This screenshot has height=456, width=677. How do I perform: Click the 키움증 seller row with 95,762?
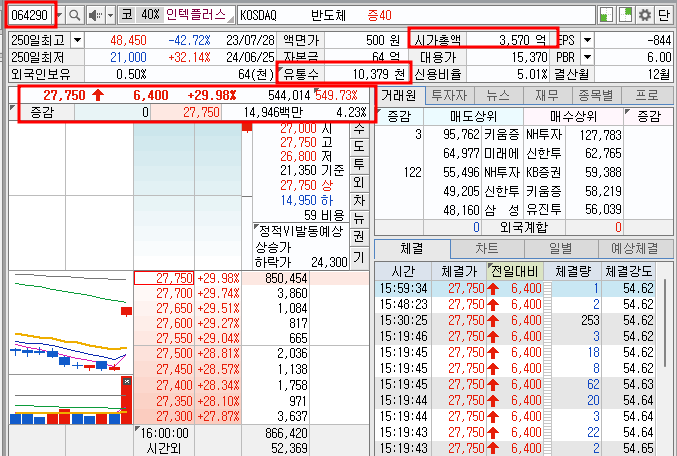click(474, 135)
